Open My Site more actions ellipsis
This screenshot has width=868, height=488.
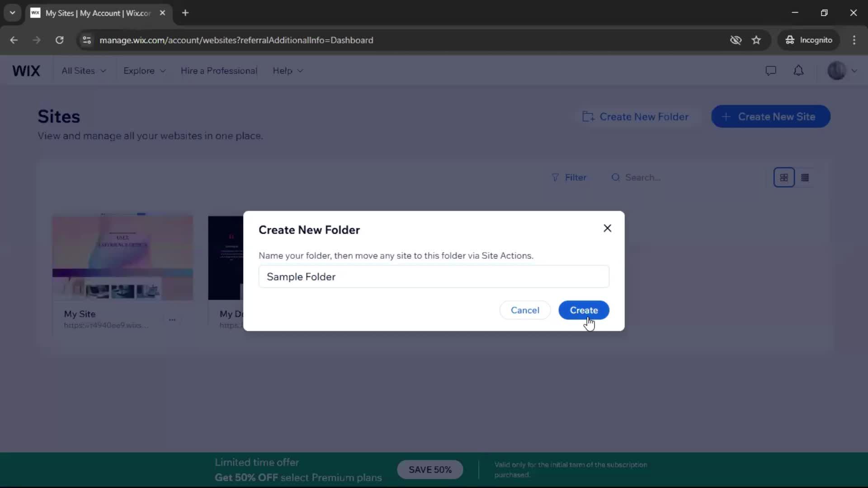coord(172,320)
